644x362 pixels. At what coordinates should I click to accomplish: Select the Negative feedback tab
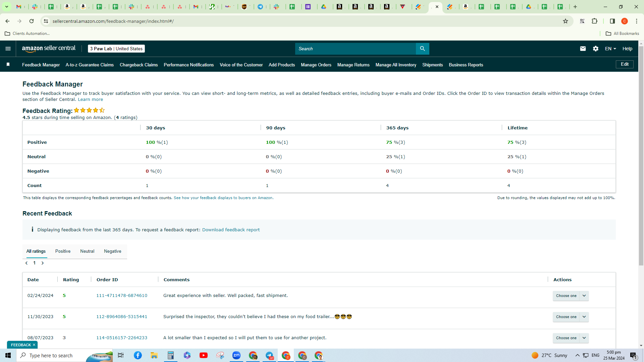pos(113,251)
